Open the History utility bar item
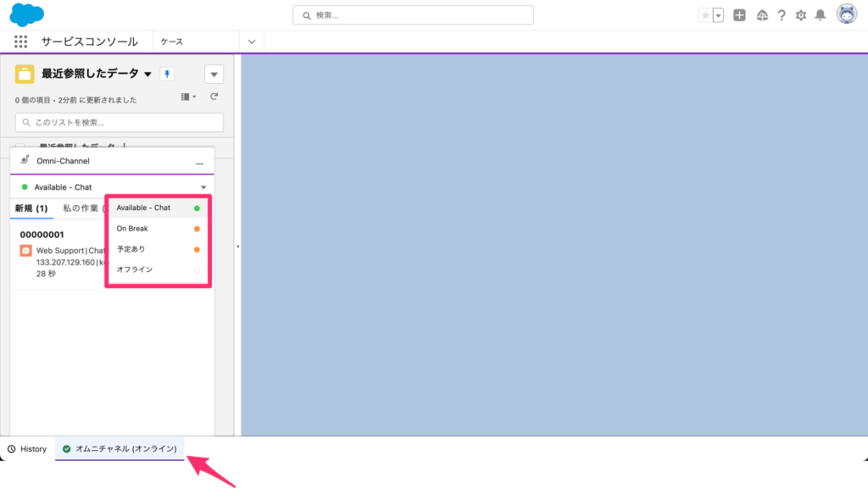Screen dimensions: 868x500 point(27,449)
